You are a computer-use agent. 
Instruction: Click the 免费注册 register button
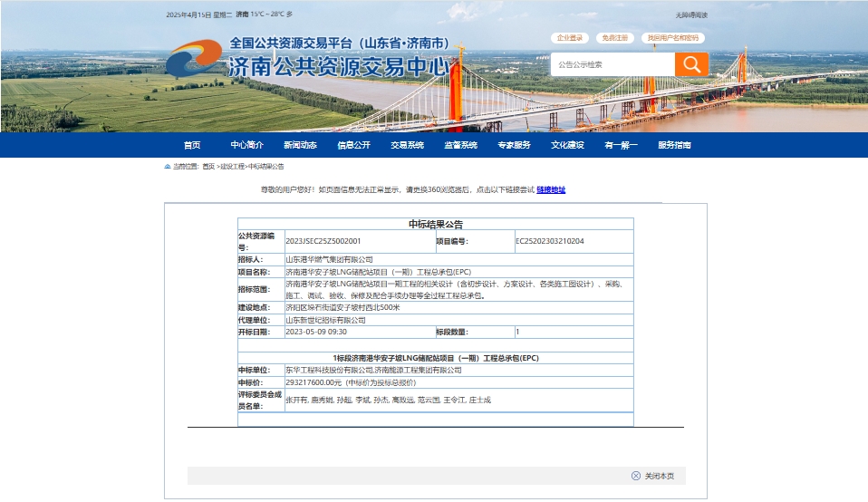pos(615,38)
